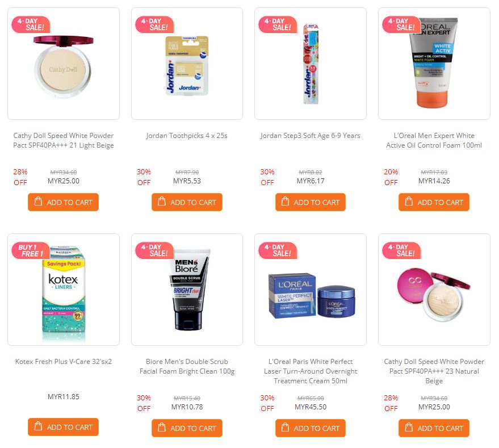Screen dimensions: 499x448
Task: Open the Jordan Toothpicks 4 x 25s title link
Action: tap(187, 136)
